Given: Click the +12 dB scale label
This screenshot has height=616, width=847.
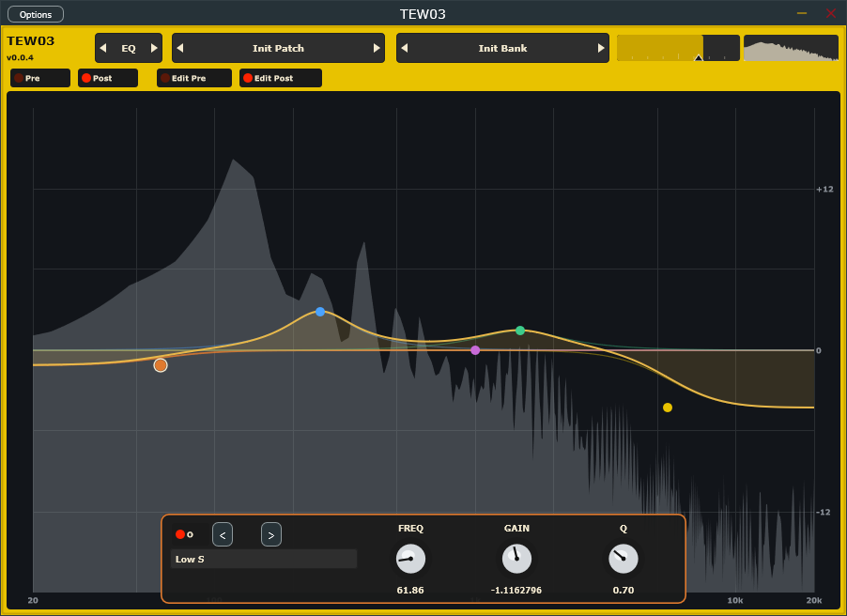Looking at the screenshot, I should pos(824,189).
